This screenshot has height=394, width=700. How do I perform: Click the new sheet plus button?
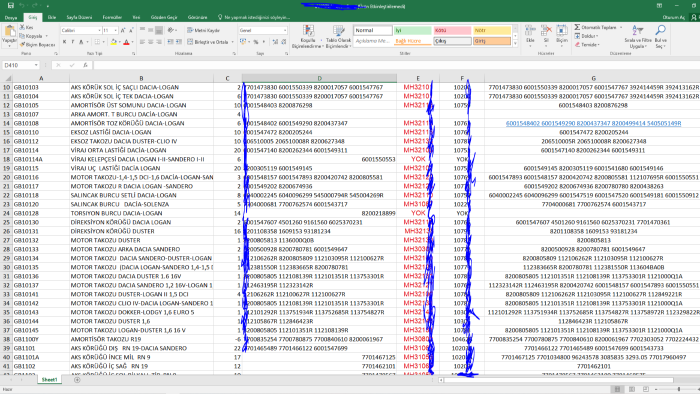click(x=77, y=380)
